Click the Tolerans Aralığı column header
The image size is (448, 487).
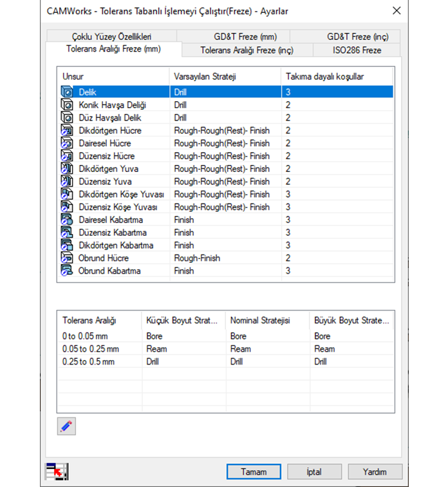click(89, 320)
